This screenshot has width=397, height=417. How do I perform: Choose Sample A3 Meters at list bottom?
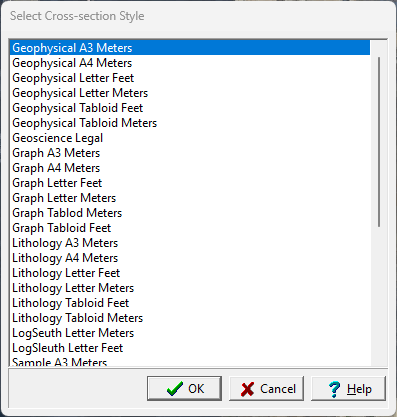point(190,361)
